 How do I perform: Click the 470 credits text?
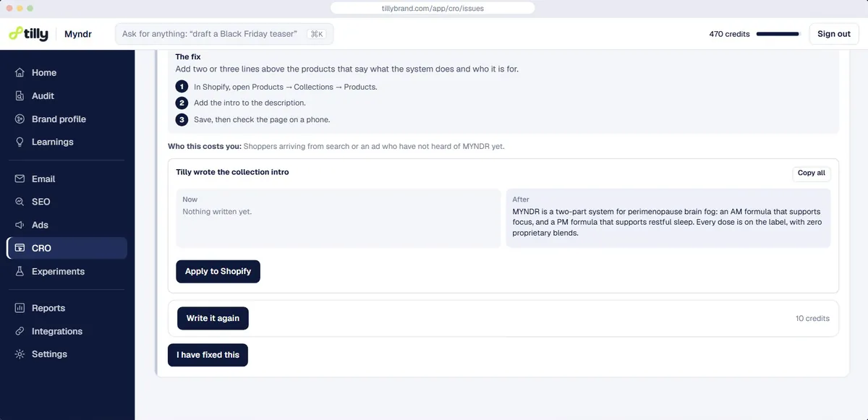click(729, 34)
